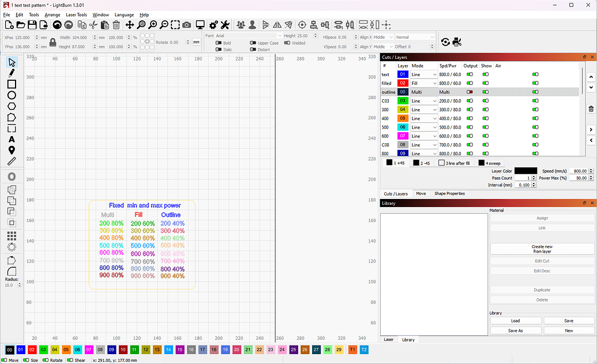Toggle the Move switch in status bar

pos(4,360)
